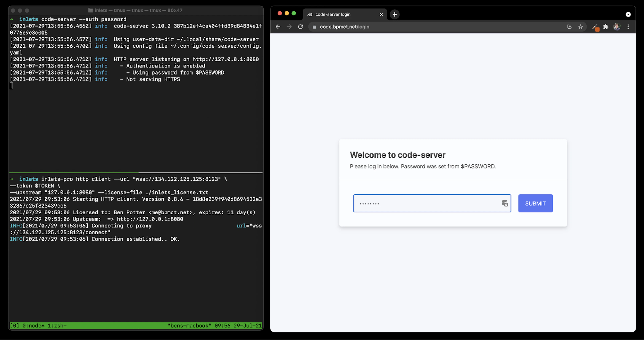
Task: Open the Chrome profile avatar
Action: point(617,27)
